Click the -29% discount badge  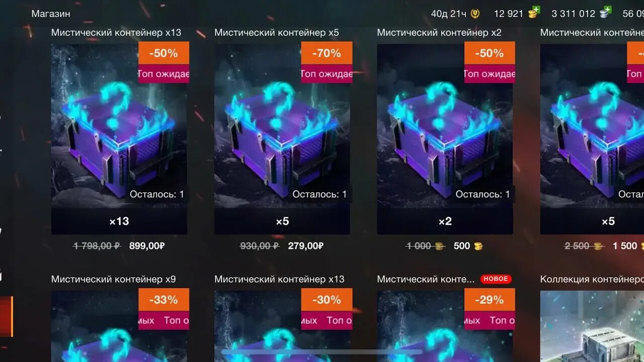point(490,300)
